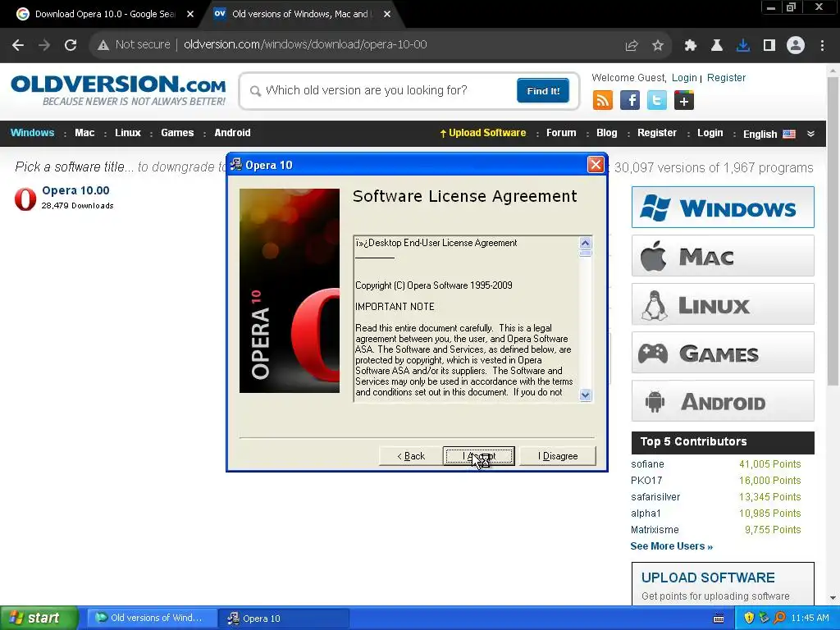The height and width of the screenshot is (630, 840).
Task: Toggle the side panel icon
Action: pyautogui.click(x=769, y=46)
